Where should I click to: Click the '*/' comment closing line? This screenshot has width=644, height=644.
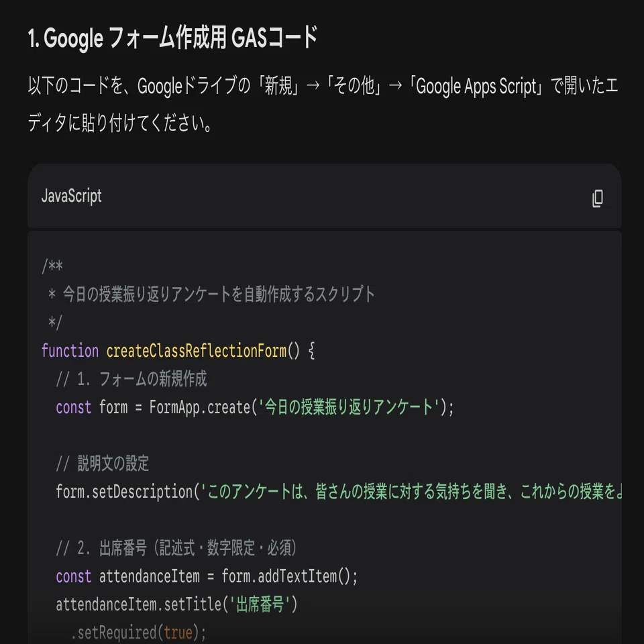55,323
